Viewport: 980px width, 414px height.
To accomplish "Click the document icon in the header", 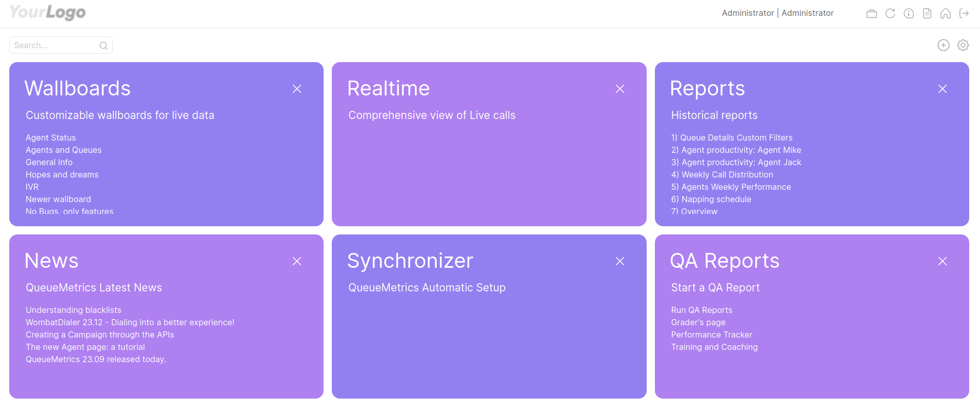I will [927, 13].
